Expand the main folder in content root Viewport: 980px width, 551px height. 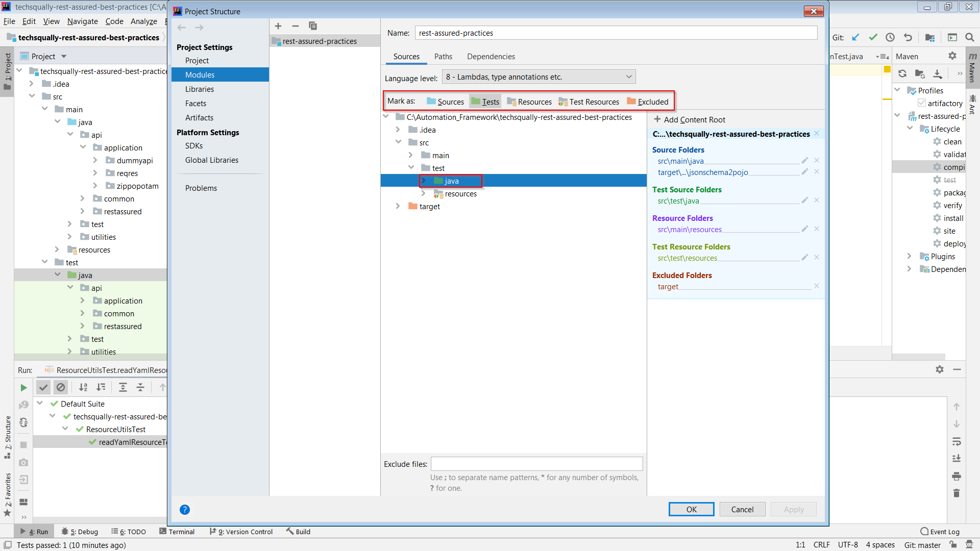[411, 155]
